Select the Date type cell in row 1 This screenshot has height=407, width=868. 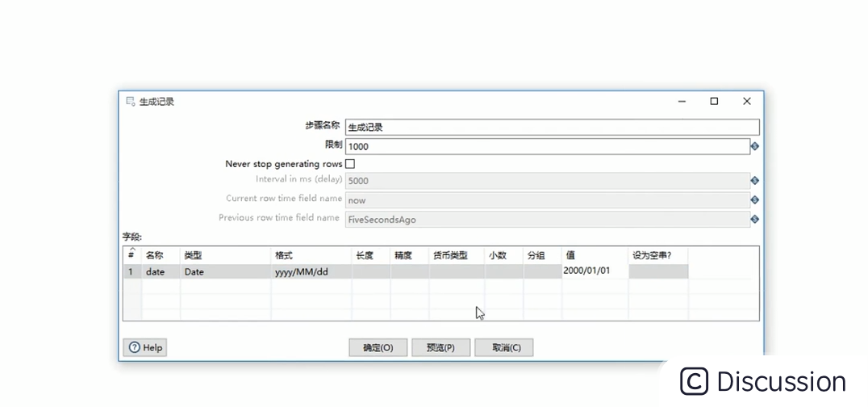tap(225, 271)
